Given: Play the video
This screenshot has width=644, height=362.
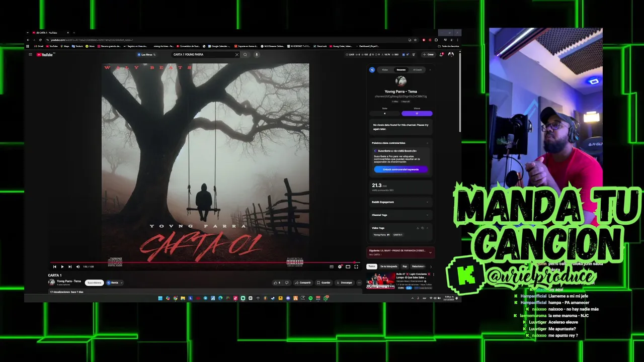Looking at the screenshot, I should tap(62, 266).
